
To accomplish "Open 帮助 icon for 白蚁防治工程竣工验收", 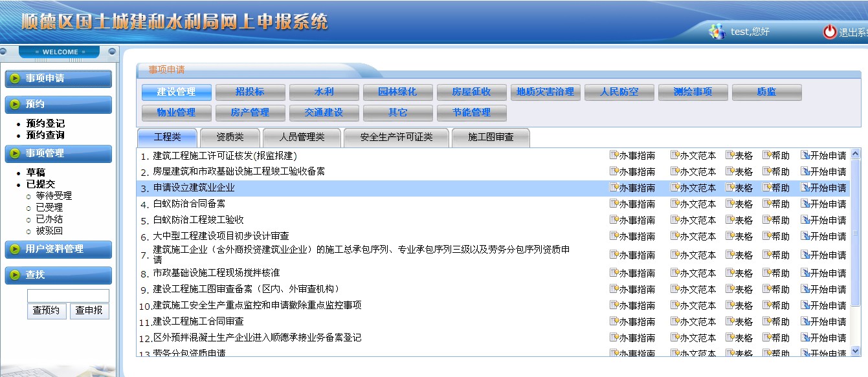I will point(766,220).
